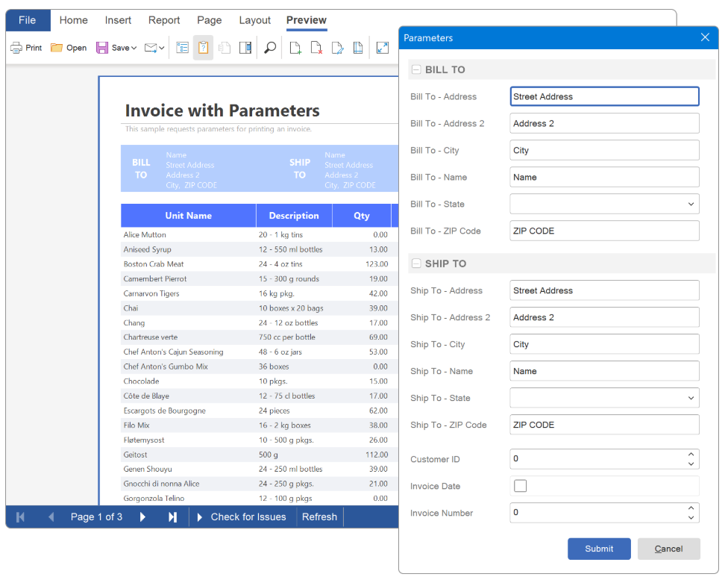Click the Full Screen arrows icon
Screen dimensions: 728x577
pyautogui.click(x=383, y=48)
